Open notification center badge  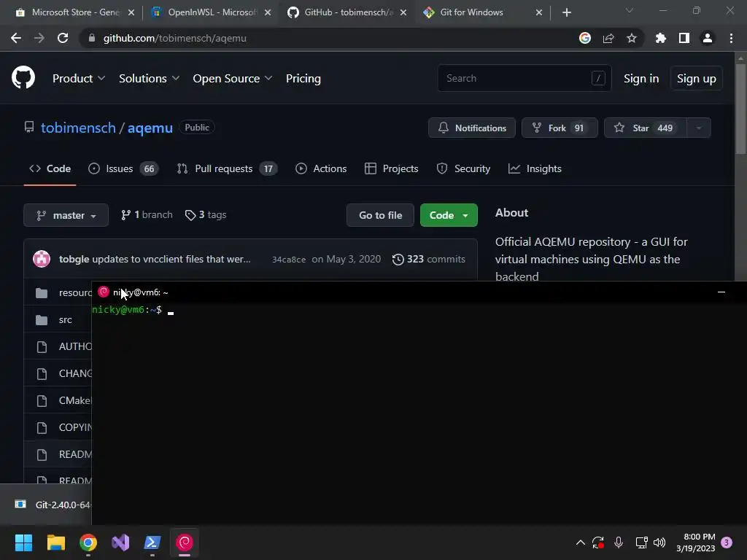tap(727, 542)
